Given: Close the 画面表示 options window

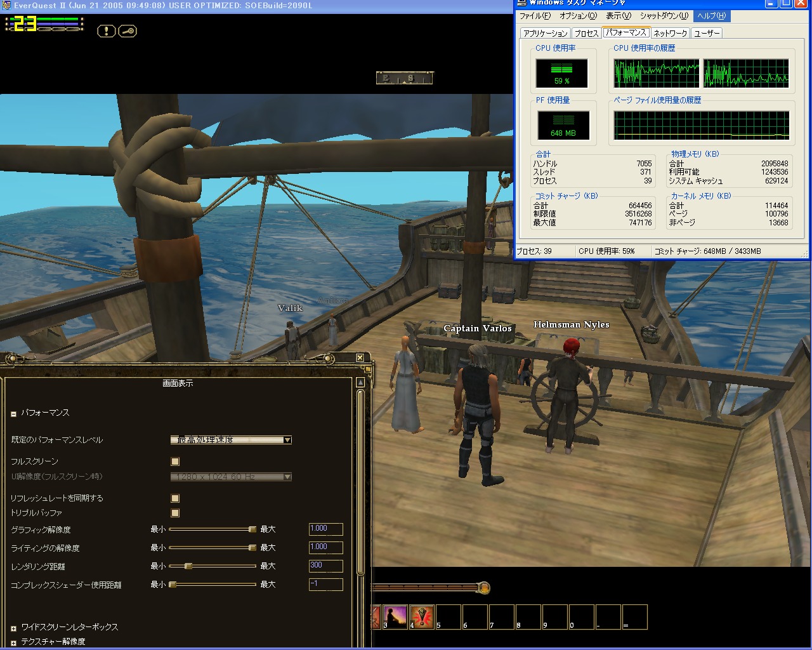Looking at the screenshot, I should 360,358.
